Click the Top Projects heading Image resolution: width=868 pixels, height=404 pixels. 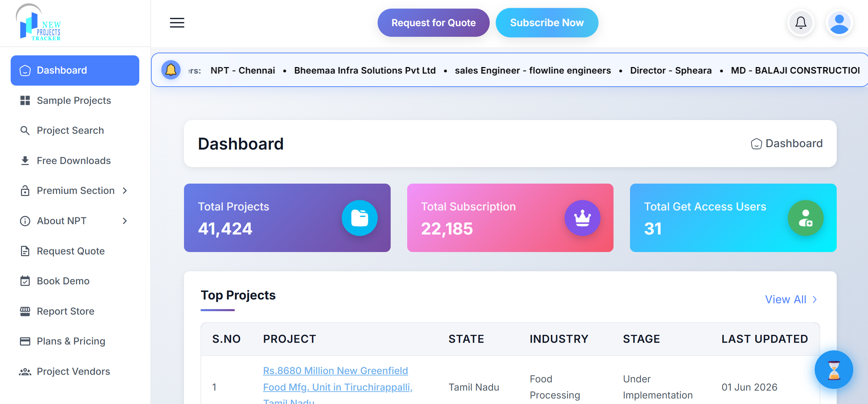pos(238,295)
